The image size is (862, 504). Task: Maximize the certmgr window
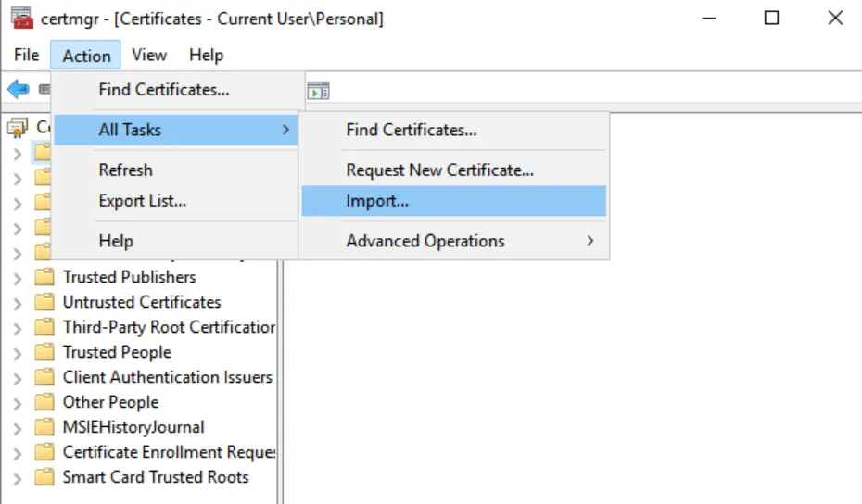tap(772, 19)
